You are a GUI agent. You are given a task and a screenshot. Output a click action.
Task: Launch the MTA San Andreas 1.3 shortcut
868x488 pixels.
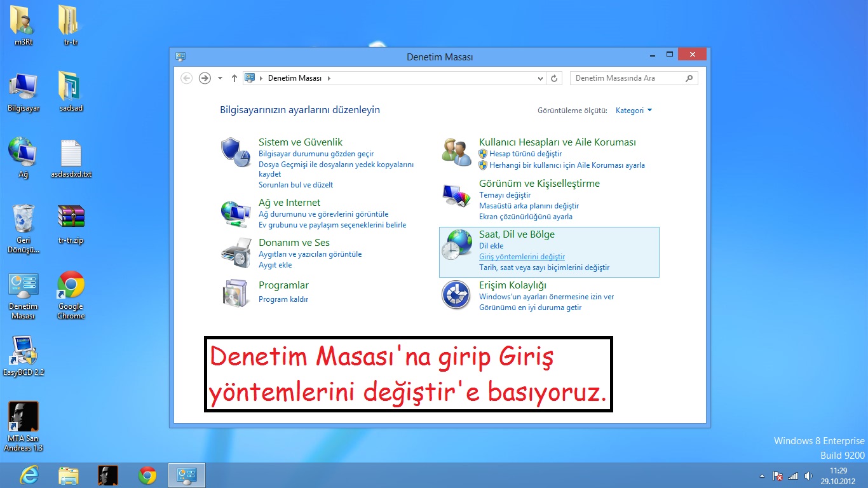pos(24,426)
